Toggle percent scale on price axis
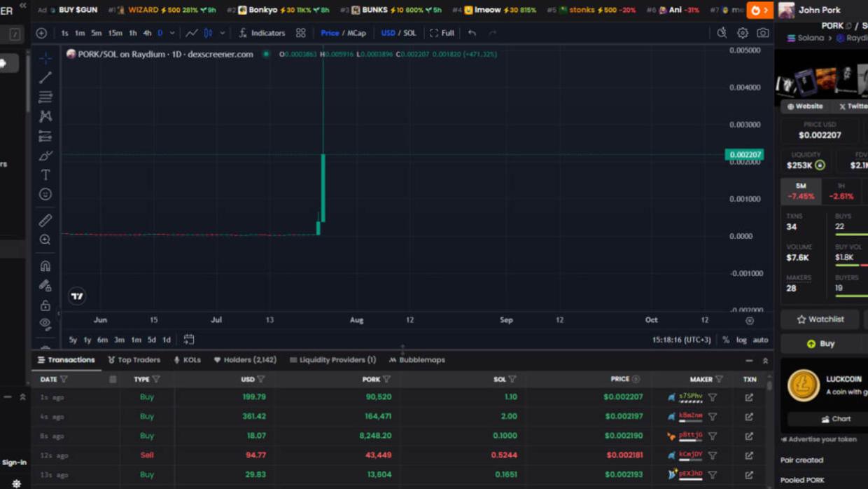The height and width of the screenshot is (489, 868). pos(726,340)
